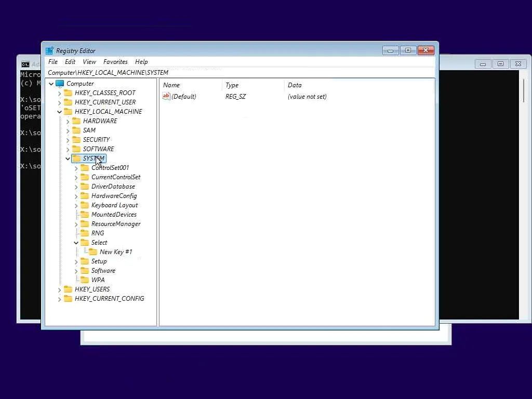Click the HKEY_LOCAL_MACHINE folder icon
The image size is (532, 399).
[x=68, y=112]
